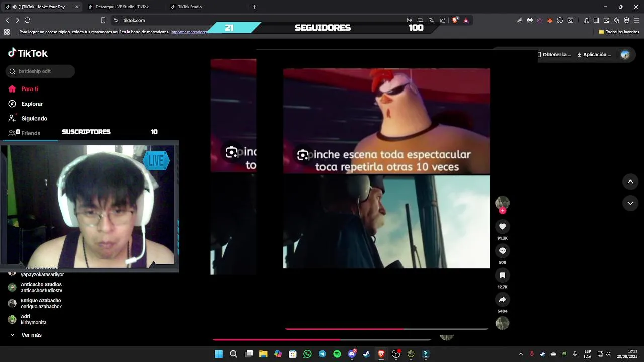This screenshot has height=362, width=644.
Task: Follow the creator via red plus badge
Action: pos(502,211)
